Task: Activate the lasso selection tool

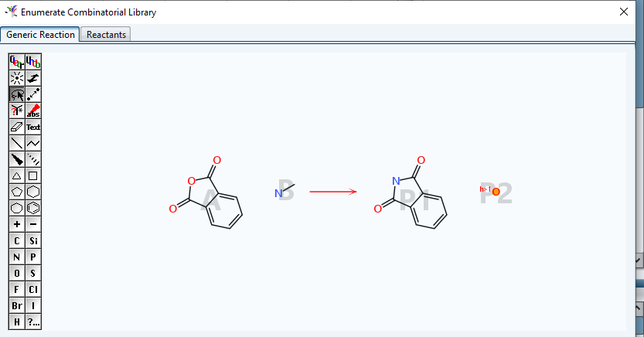Action: 16,94
